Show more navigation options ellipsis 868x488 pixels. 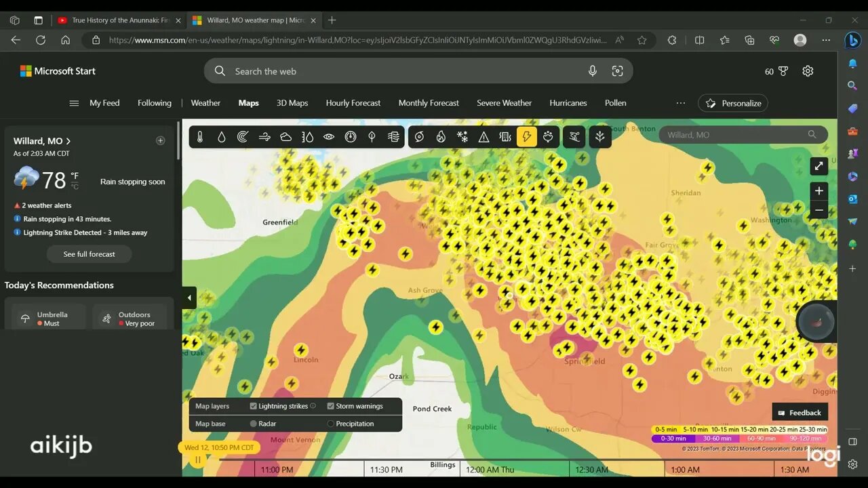pos(680,103)
